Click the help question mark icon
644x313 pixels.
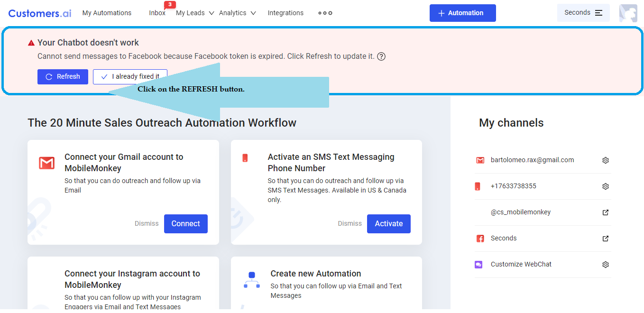click(381, 56)
